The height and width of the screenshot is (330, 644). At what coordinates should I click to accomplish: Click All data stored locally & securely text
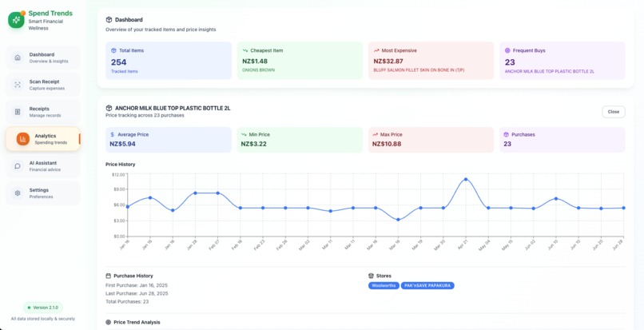(43, 319)
